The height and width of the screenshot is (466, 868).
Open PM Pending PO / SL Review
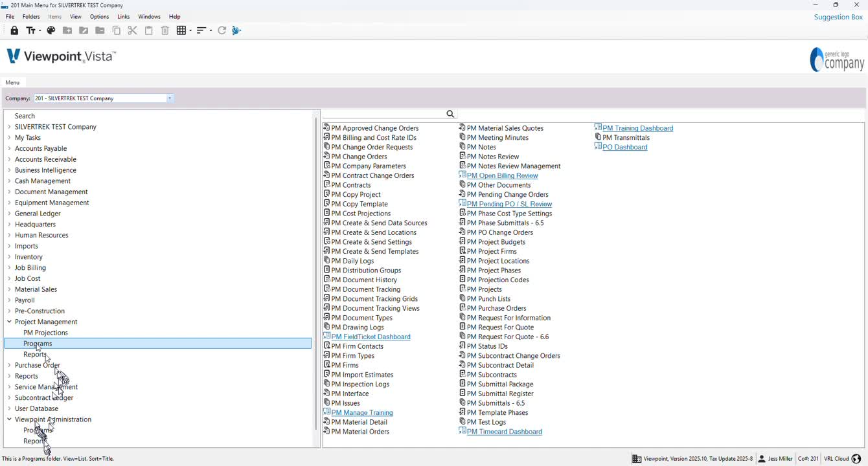click(509, 204)
